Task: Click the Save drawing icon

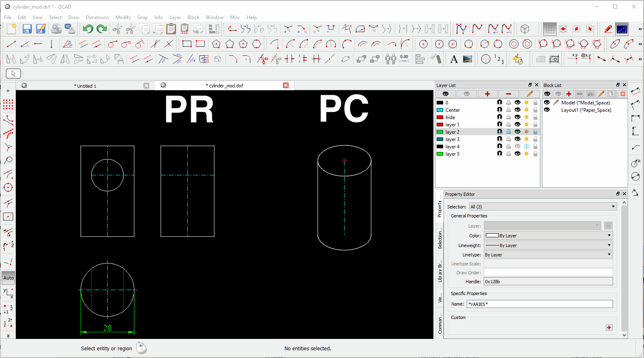Action: (x=27, y=29)
